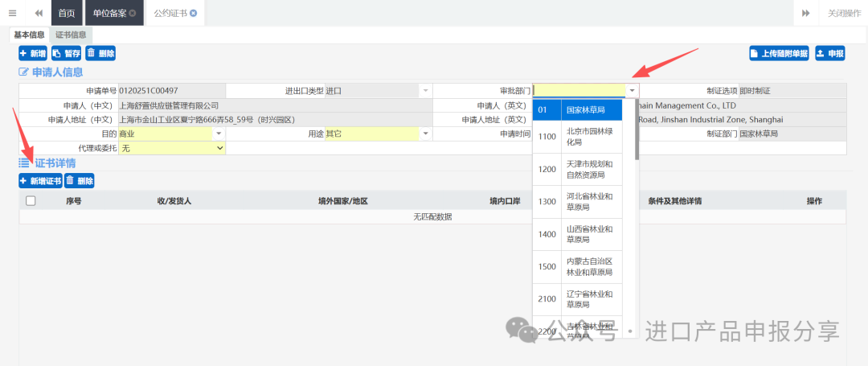Viewport: 868px width, 366px height.
Task: Click the 用途 field showing 其它
Action: (x=373, y=134)
